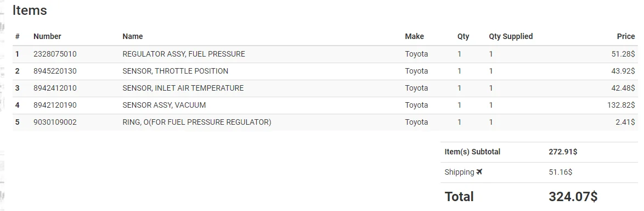The height and width of the screenshot is (211, 644).
Task: Click the Qty Supplied column header
Action: (511, 36)
